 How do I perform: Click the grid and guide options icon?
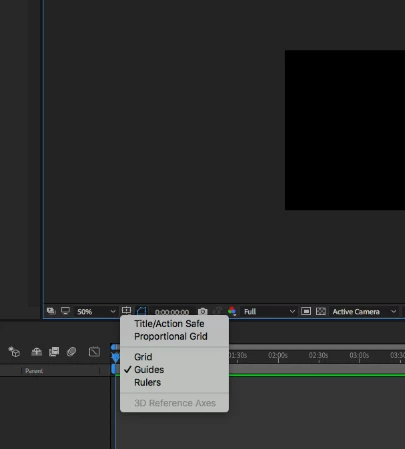point(126,311)
